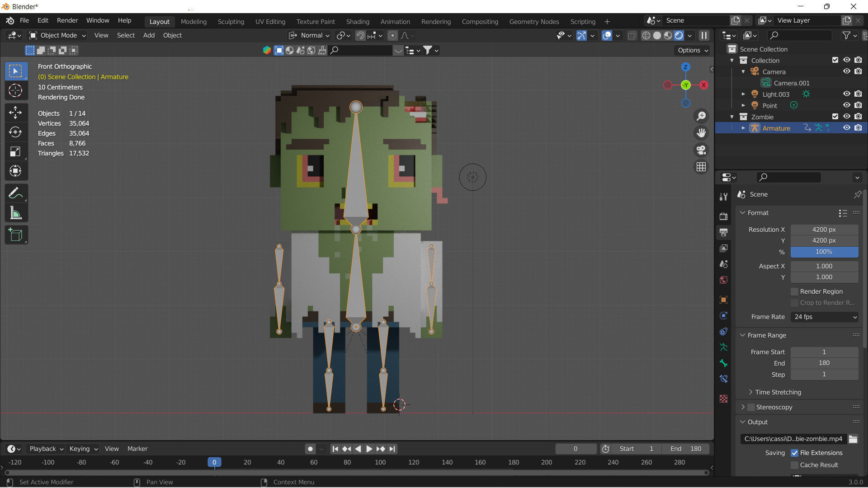The image size is (868, 488).
Task: Open the World Properties tab
Action: [x=724, y=280]
